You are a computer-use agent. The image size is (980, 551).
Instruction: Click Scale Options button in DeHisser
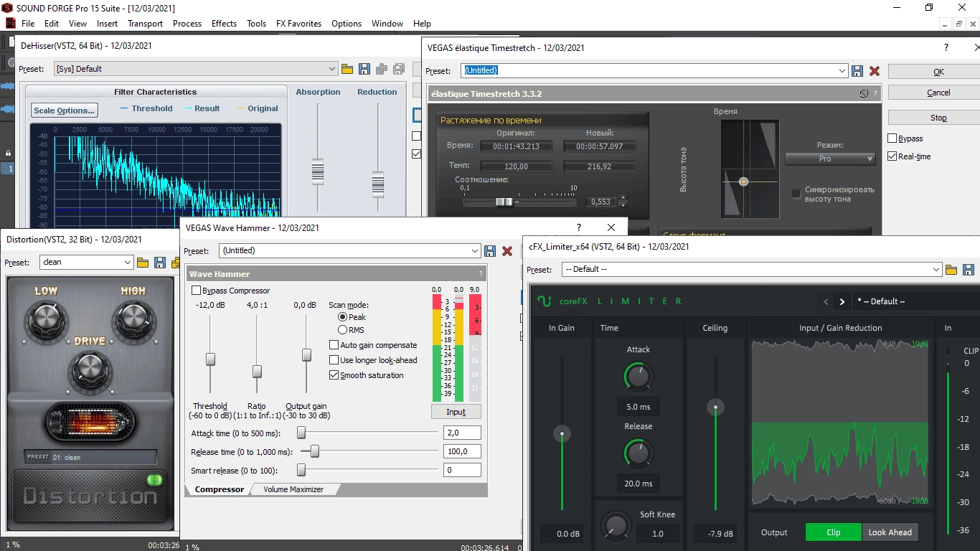pos(64,110)
